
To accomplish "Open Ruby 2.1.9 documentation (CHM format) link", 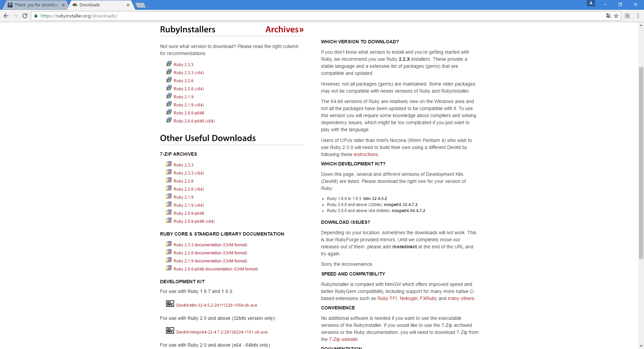I will 210,261.
